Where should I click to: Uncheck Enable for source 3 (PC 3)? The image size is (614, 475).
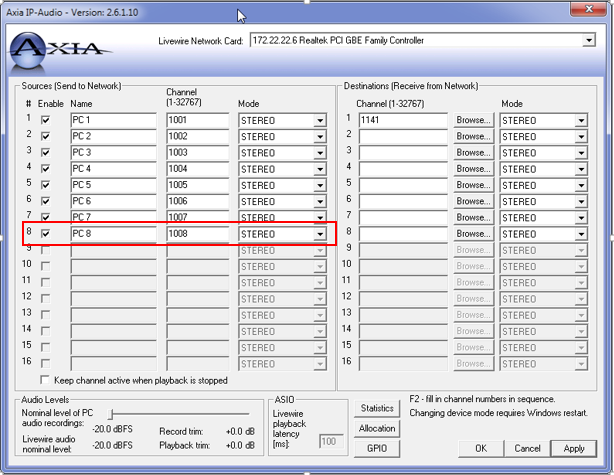pos(46,152)
